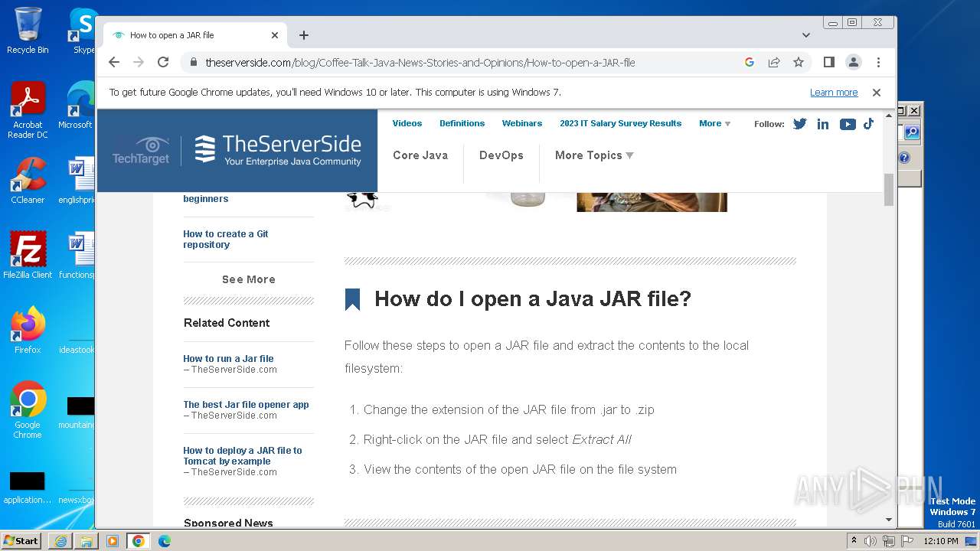Follow the Learn more link
980x551 pixels.
pos(834,93)
